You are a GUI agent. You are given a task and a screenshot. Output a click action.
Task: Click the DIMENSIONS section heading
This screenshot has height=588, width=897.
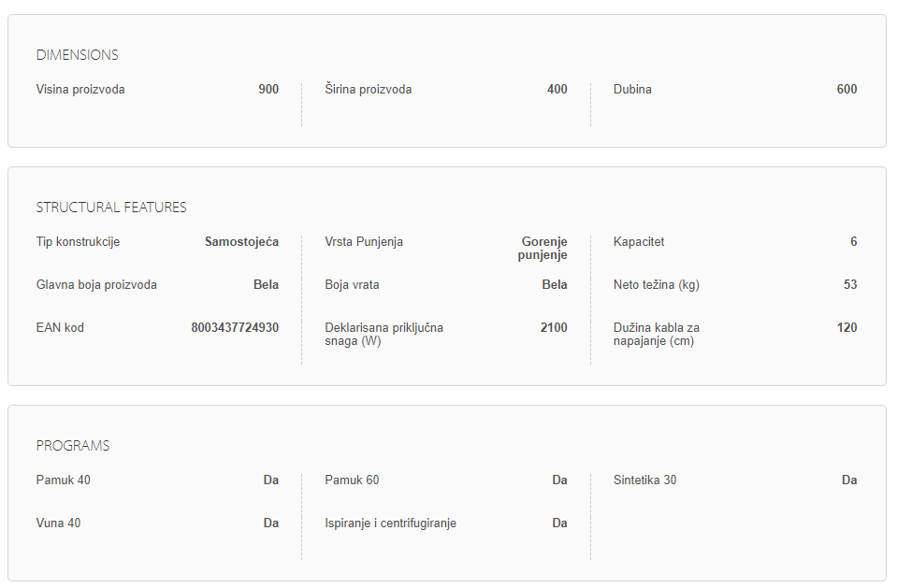(x=77, y=55)
